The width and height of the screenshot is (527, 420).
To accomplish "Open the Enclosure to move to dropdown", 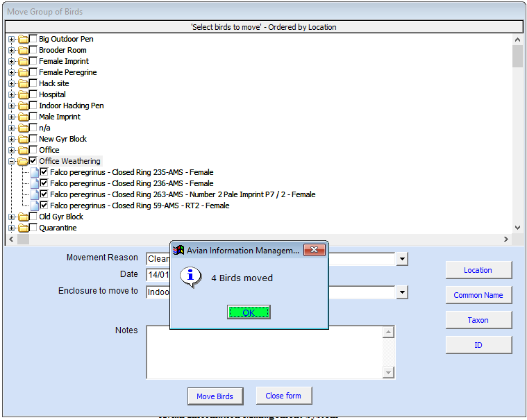I will (x=402, y=292).
